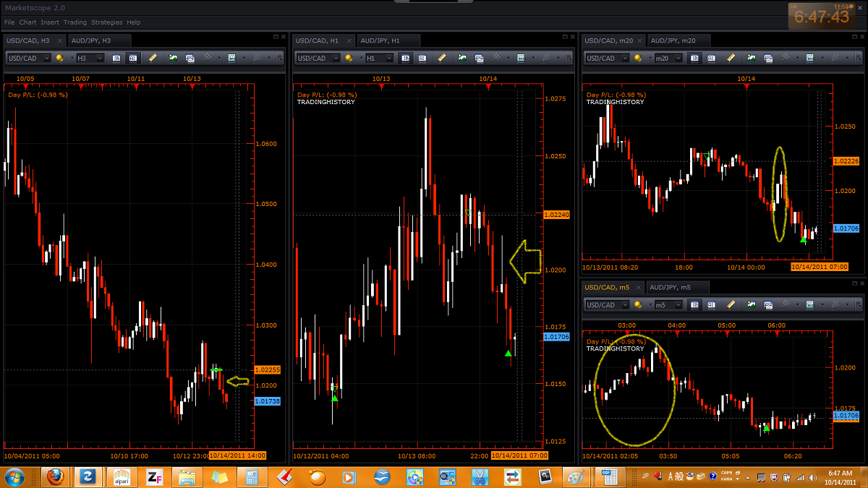
Task: Select the ruler measure tool in m20 chart toolbar
Action: 731,58
